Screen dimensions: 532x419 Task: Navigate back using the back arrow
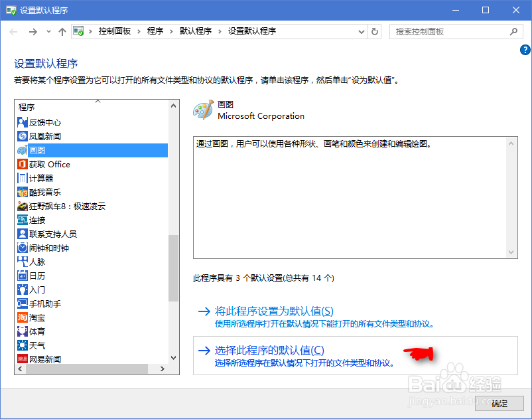pyautogui.click(x=13, y=31)
